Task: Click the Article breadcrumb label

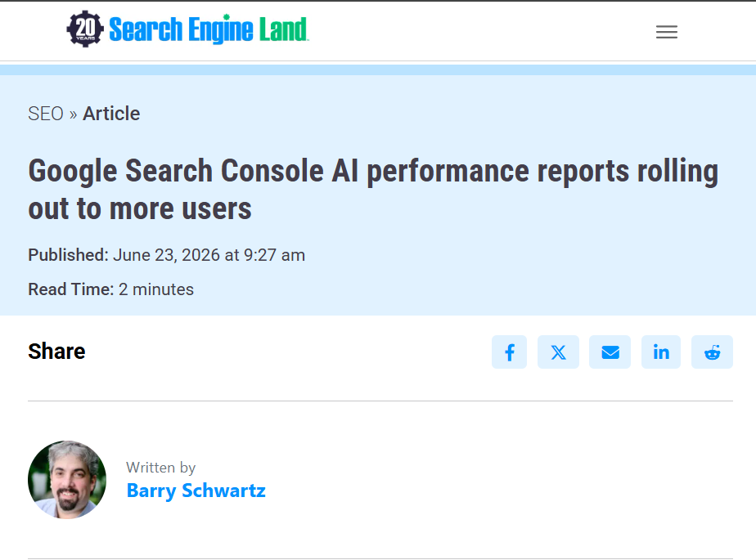Action: 111,114
